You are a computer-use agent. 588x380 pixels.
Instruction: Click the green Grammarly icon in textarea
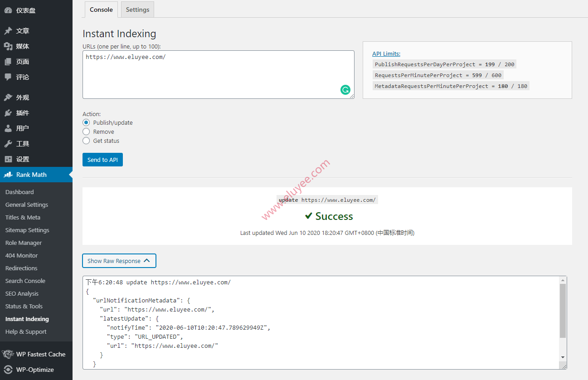pos(345,90)
